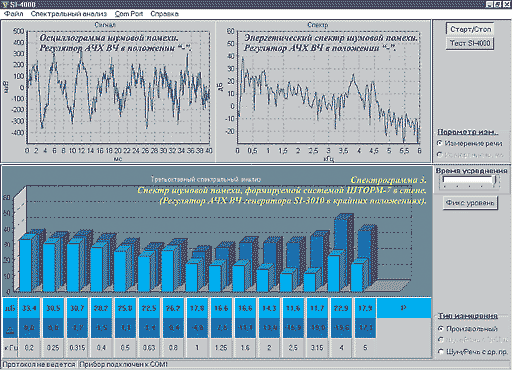Select the 0.5 kHz frequency cell

125,348
